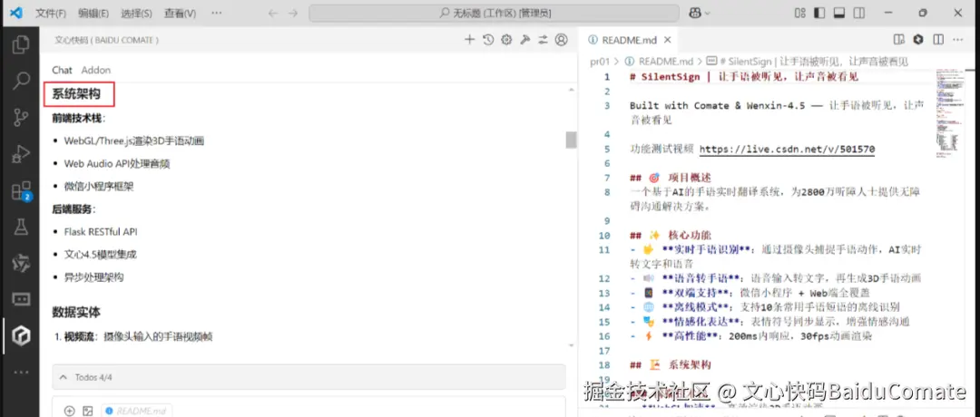This screenshot has width=980, height=417.
Task: Click editor line 10 核心功能 heading
Action: pyautogui.click(x=671, y=236)
